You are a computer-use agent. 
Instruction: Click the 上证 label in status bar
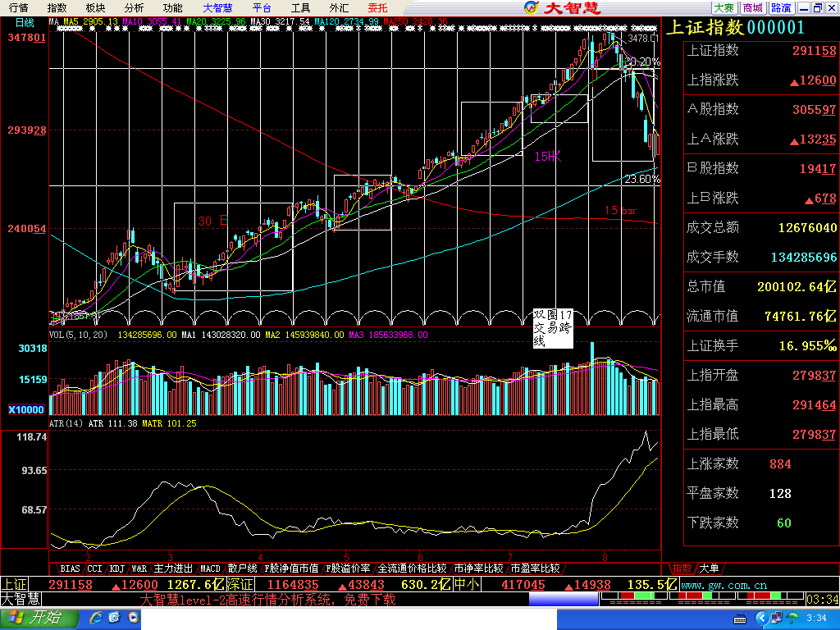coord(14,584)
